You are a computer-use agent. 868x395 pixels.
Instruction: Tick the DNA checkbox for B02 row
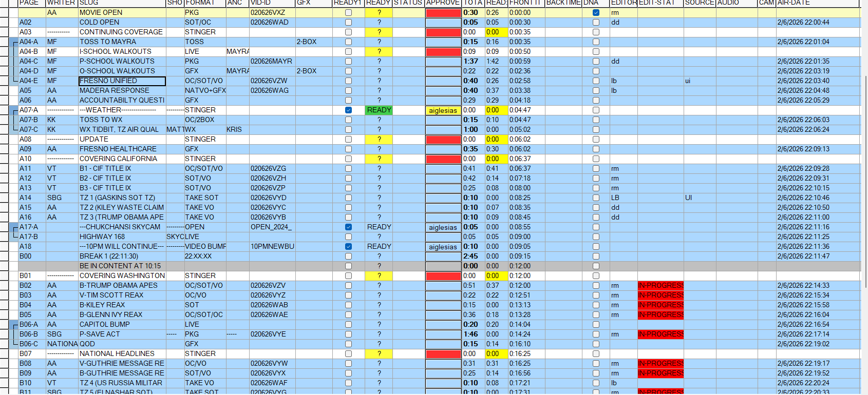[x=596, y=285]
